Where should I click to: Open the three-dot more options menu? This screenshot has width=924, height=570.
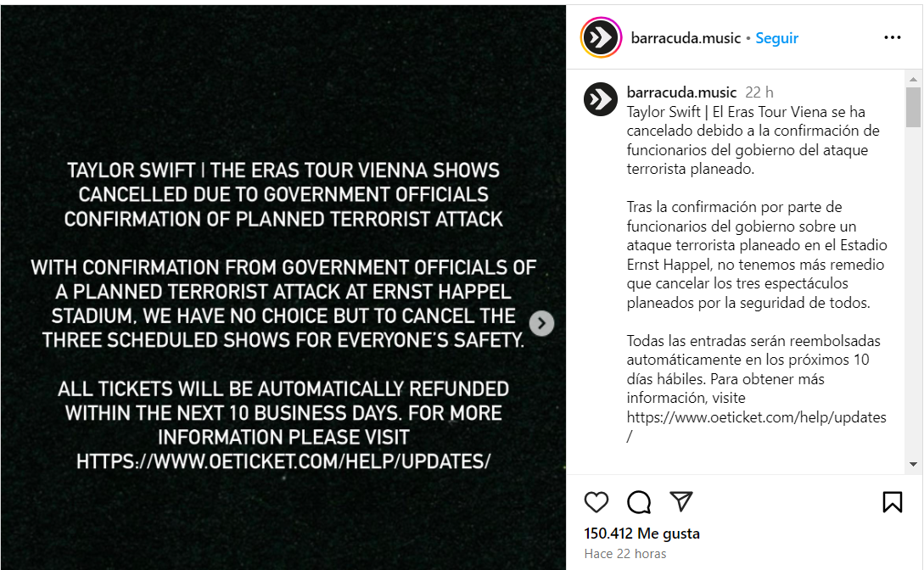[x=893, y=38]
